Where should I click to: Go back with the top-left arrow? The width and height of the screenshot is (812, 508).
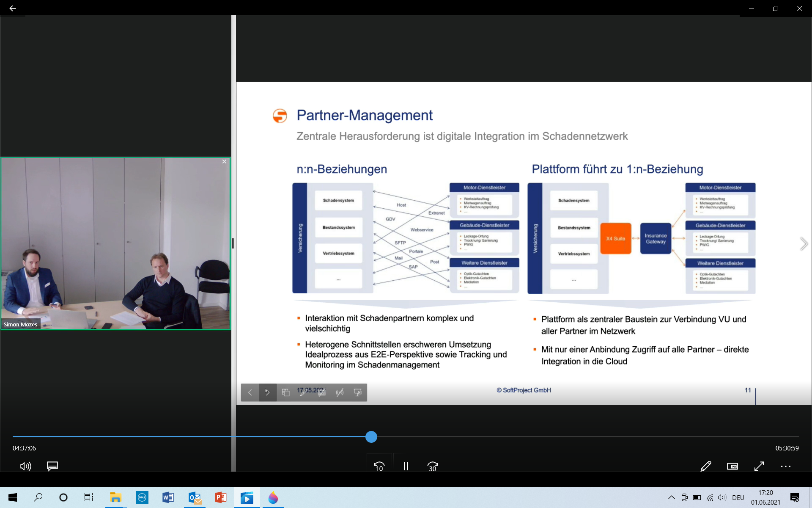tap(13, 8)
